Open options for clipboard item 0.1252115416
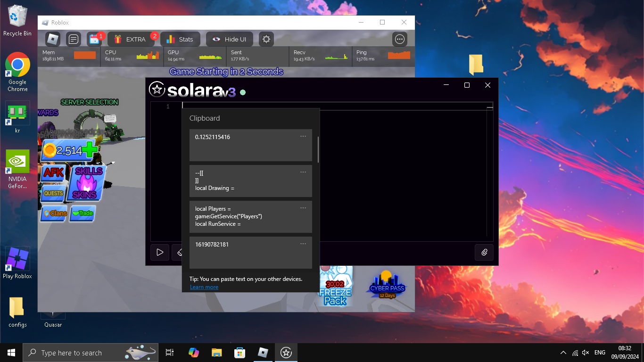Viewport: 644px width, 362px height. pyautogui.click(x=303, y=136)
